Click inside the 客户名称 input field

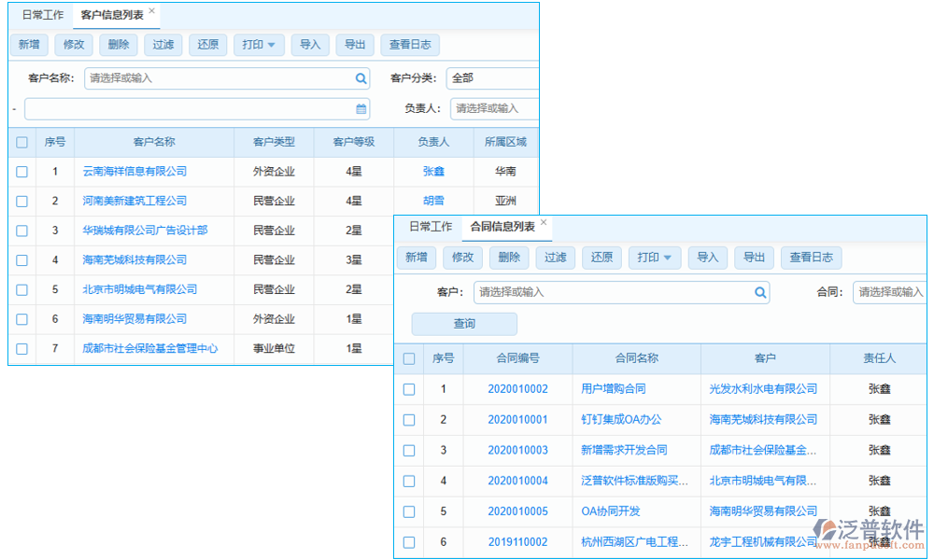pyautogui.click(x=215, y=77)
